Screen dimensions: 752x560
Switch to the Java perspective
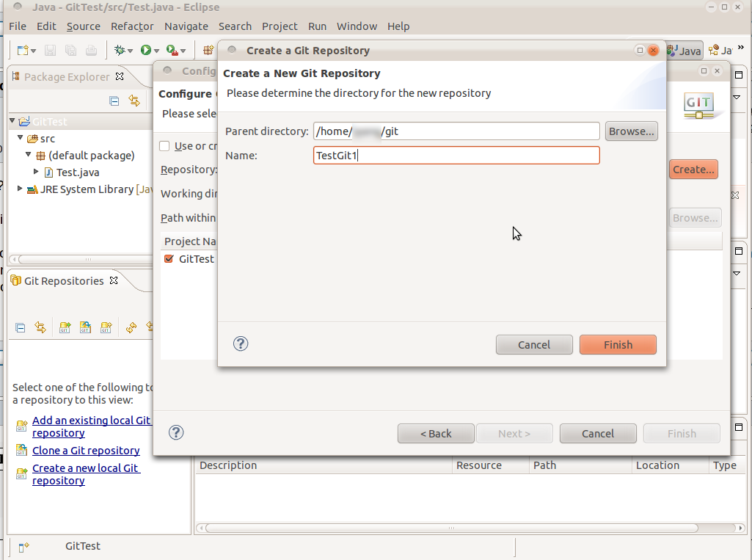pyautogui.click(x=685, y=51)
